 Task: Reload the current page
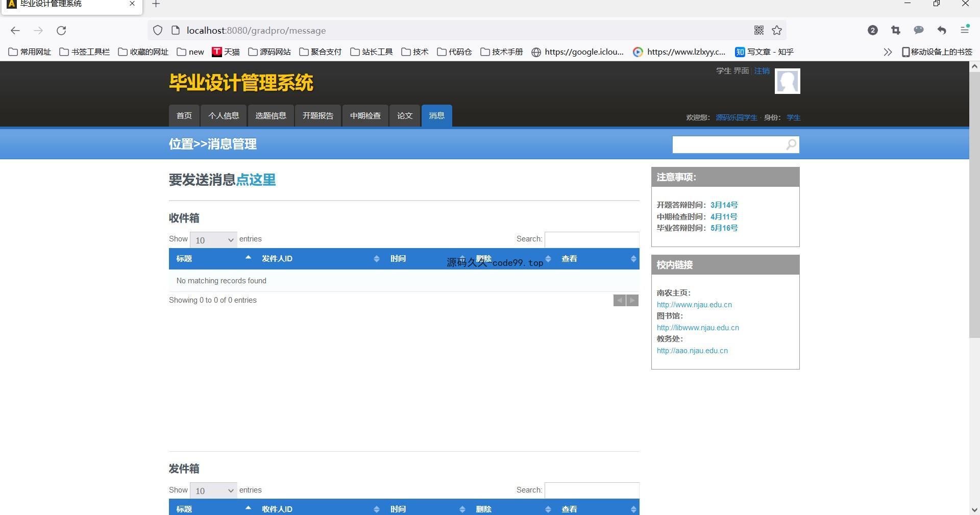pyautogui.click(x=61, y=31)
